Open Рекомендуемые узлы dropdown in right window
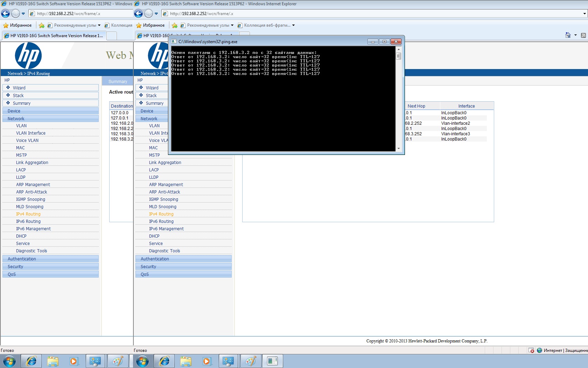588x368 pixels. click(232, 25)
